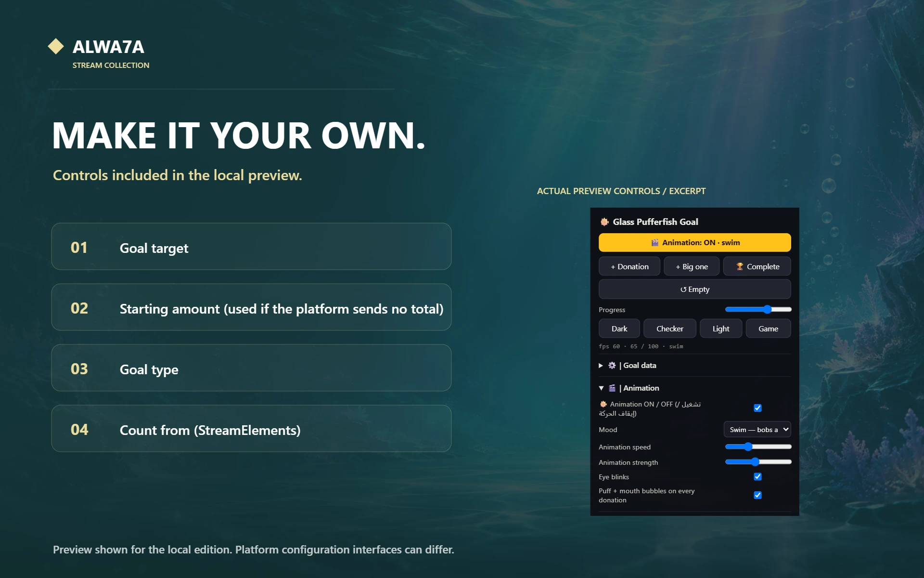Click the pufferfish icon in the panel title

coord(604,222)
